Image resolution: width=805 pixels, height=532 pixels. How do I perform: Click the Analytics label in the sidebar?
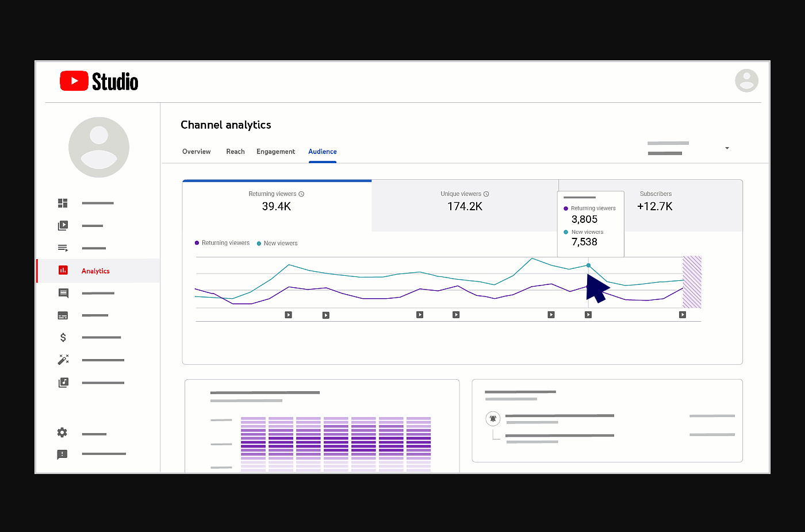point(95,271)
